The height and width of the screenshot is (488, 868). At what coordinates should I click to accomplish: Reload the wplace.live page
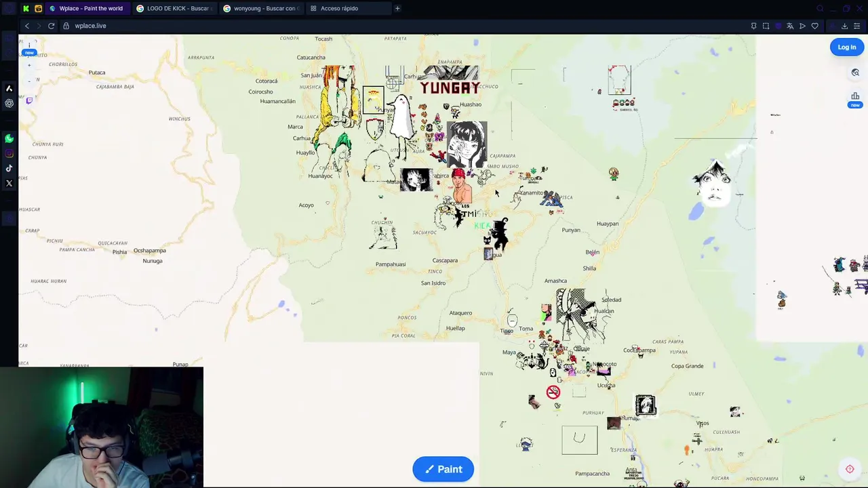[x=51, y=26]
